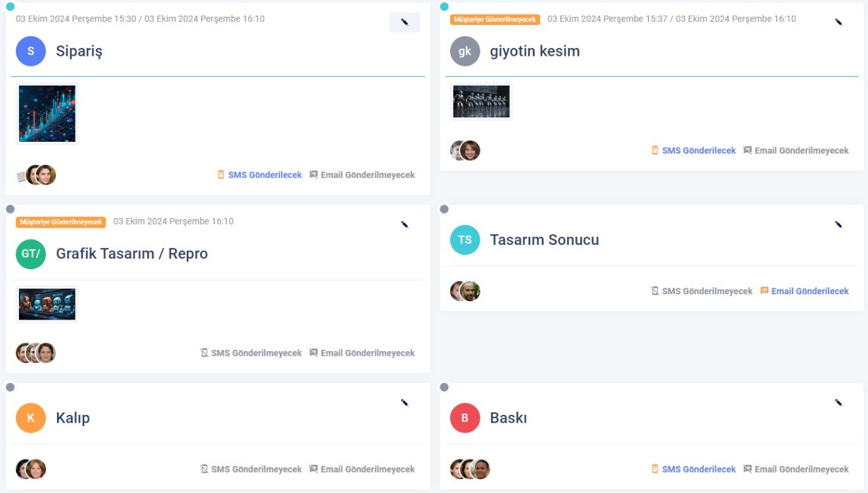This screenshot has height=493, width=868.
Task: Open the image thumbnail on Sipariş card
Action: pos(46,113)
